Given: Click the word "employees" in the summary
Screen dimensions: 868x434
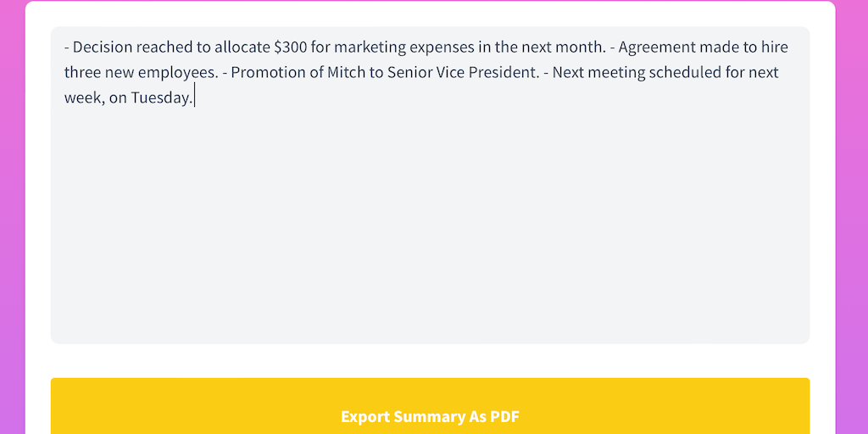Looking at the screenshot, I should (178, 73).
